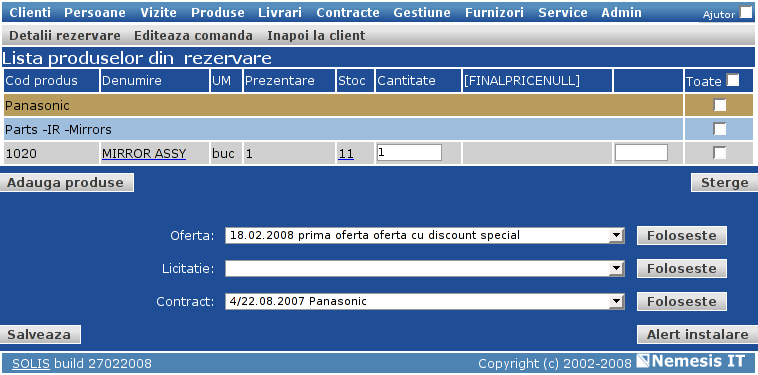Click the Cantitate field for MIRROR ASSY

(409, 153)
